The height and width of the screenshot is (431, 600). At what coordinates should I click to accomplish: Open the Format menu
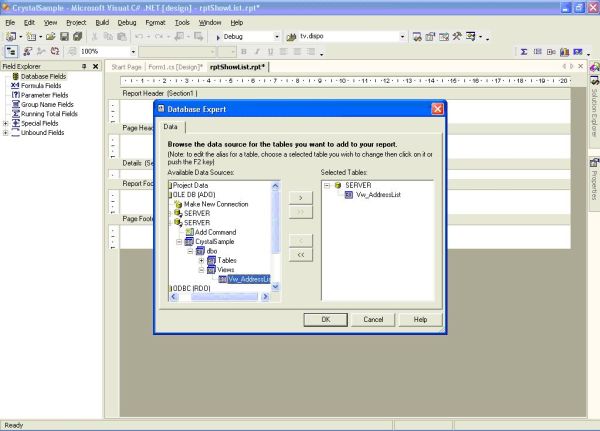pyautogui.click(x=155, y=23)
